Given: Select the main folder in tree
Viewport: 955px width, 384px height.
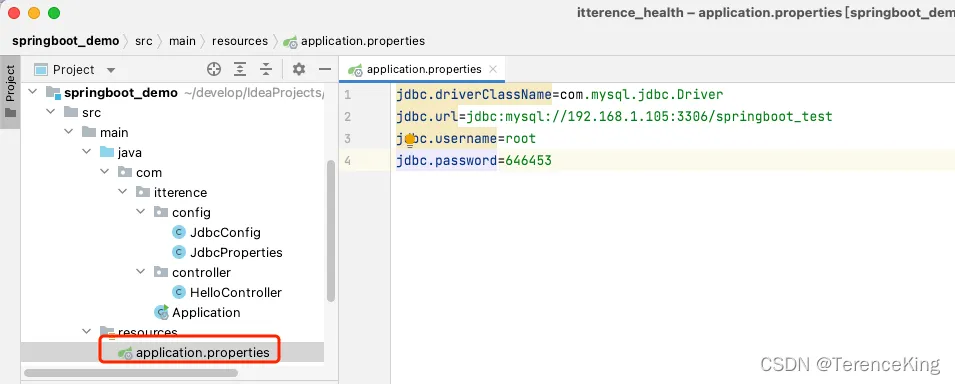Looking at the screenshot, I should tap(114, 133).
